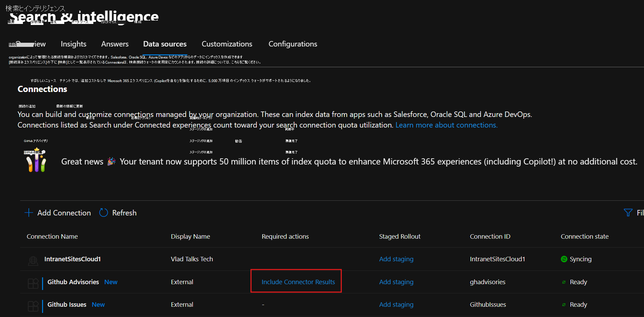Follow the Learn more about connections link
Image resolution: width=644 pixels, height=317 pixels.
(x=446, y=125)
